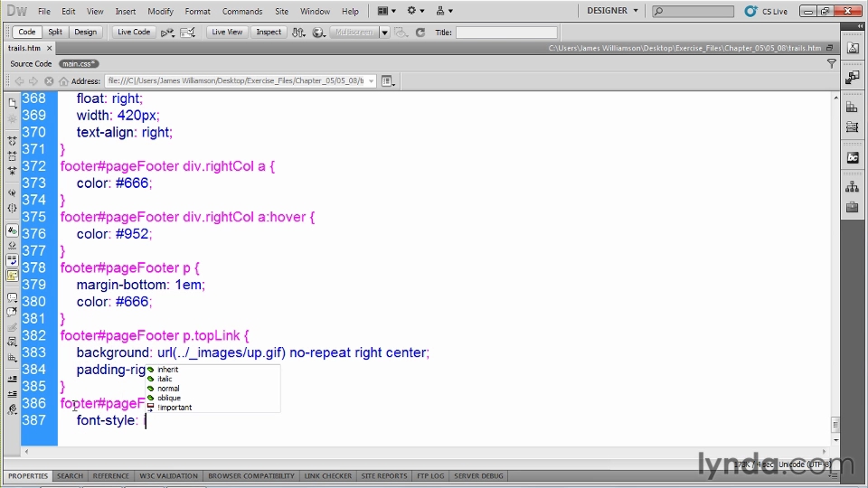
Task: Open the Commands menu
Action: [x=242, y=11]
